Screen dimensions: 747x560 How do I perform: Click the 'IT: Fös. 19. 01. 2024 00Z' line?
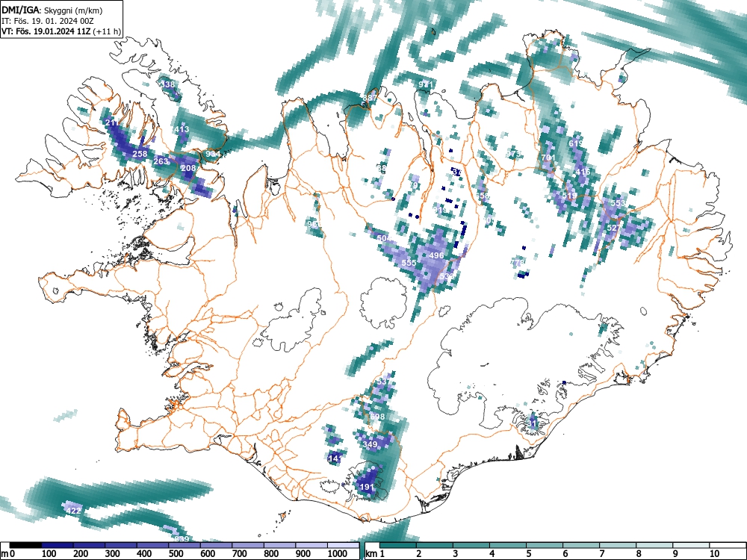(48, 21)
